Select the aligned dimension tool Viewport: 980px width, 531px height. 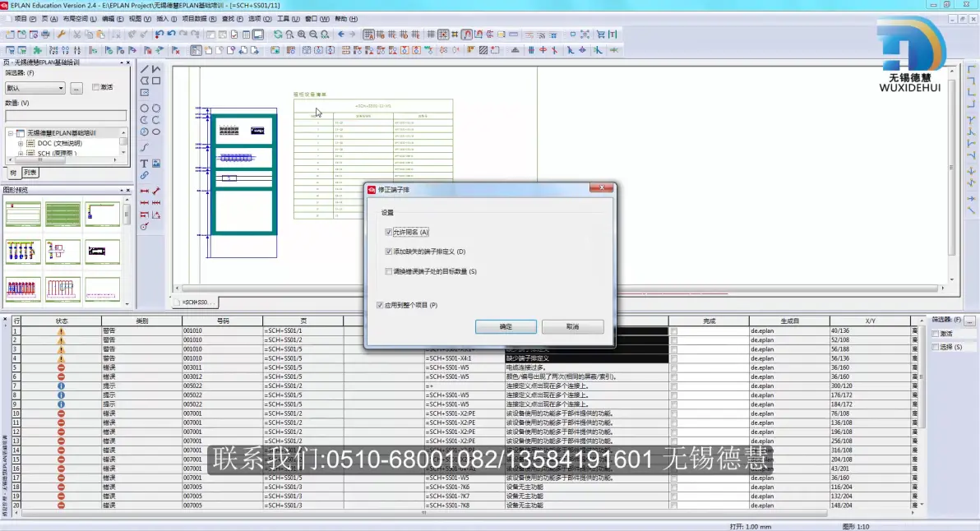156,192
